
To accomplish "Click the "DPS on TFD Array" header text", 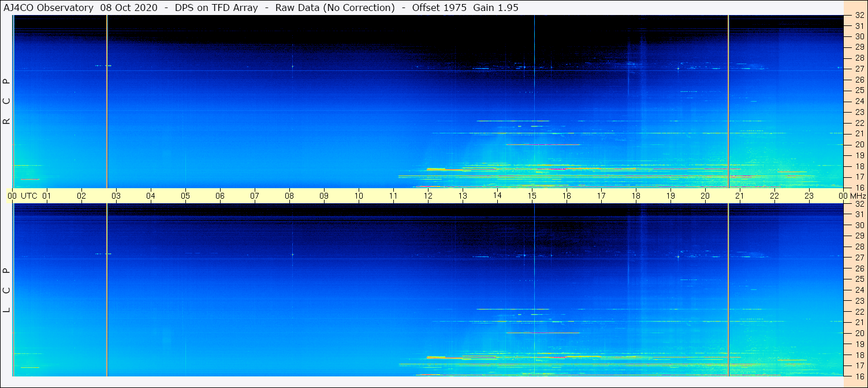I will coord(217,8).
